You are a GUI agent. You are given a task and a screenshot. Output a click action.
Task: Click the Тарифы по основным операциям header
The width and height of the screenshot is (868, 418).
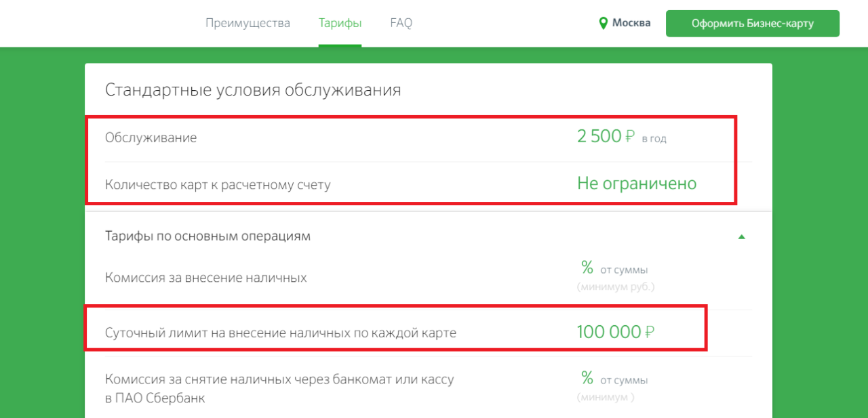tap(208, 236)
